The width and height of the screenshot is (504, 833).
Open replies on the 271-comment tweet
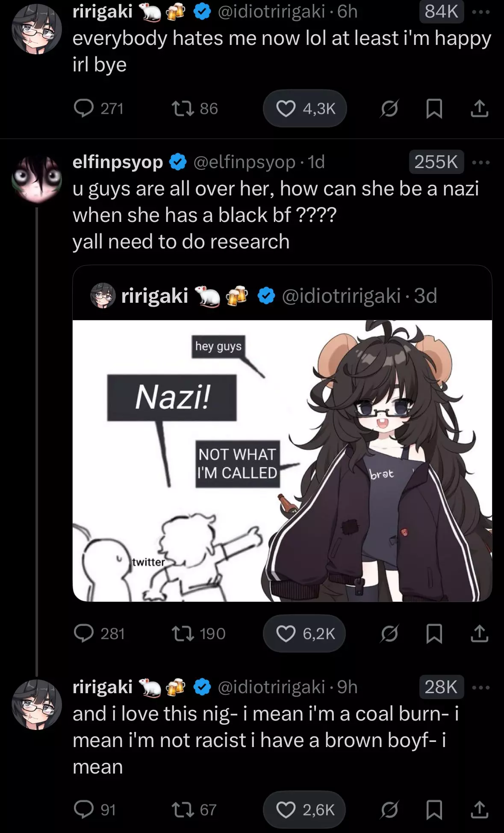coord(98,108)
